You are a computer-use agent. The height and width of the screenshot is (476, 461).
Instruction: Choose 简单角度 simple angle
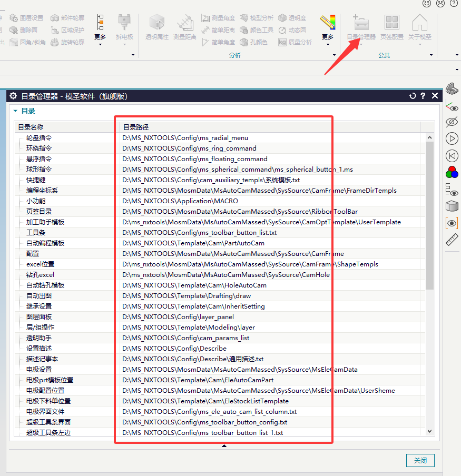pyautogui.click(x=218, y=42)
